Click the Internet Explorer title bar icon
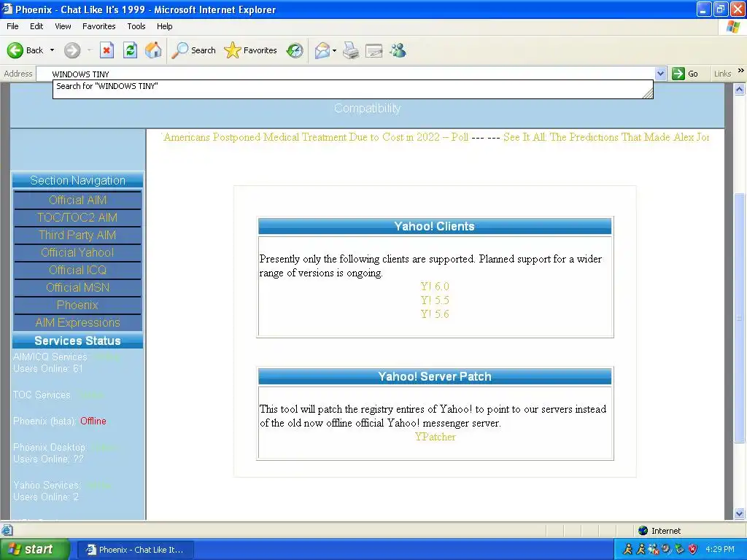Viewport: 747px width, 560px height. pyautogui.click(x=7, y=9)
